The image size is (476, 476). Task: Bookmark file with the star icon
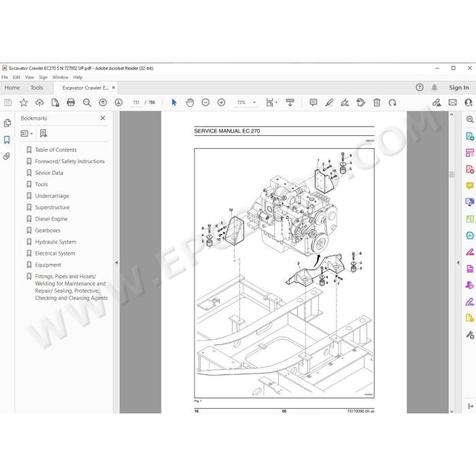[24, 103]
